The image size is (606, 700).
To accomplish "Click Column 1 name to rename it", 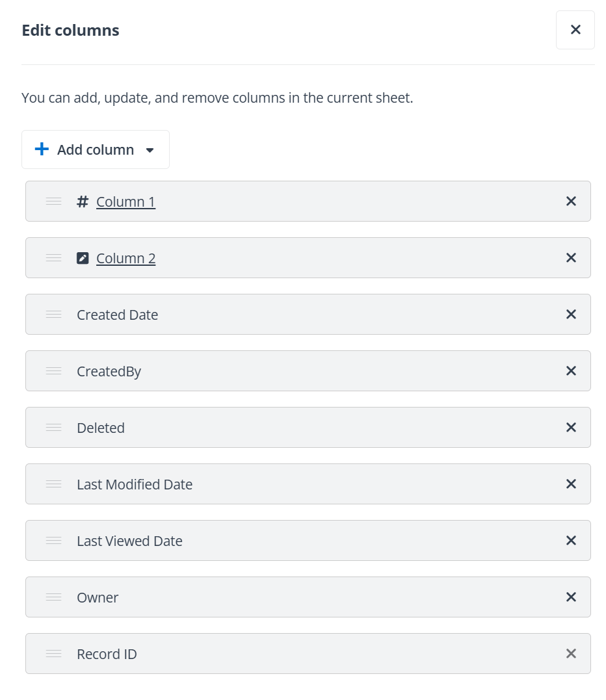I will click(125, 201).
